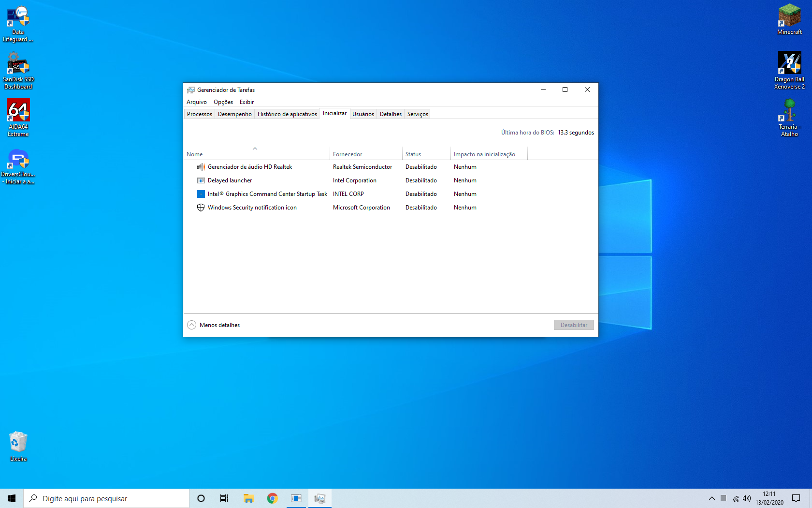Click the Desabilitar button
Screen dimensions: 812x508
tap(574, 325)
